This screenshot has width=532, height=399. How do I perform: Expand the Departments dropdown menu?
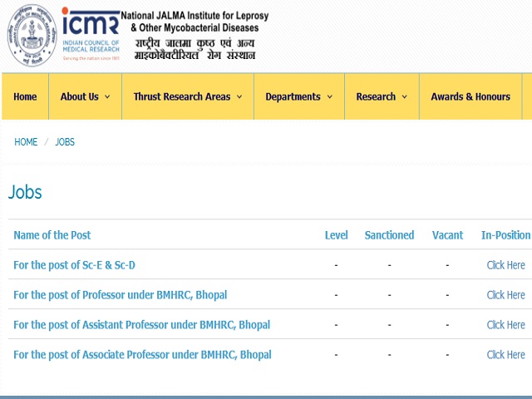click(298, 96)
